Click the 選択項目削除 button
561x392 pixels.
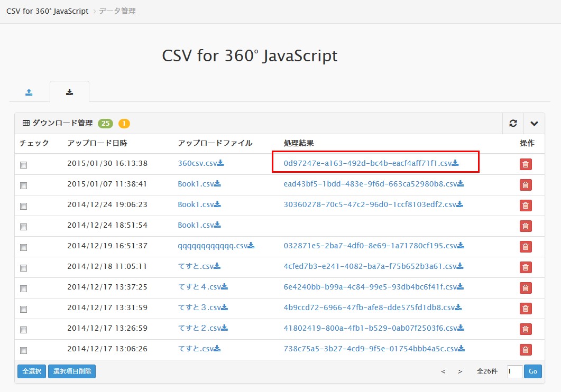pos(72,371)
